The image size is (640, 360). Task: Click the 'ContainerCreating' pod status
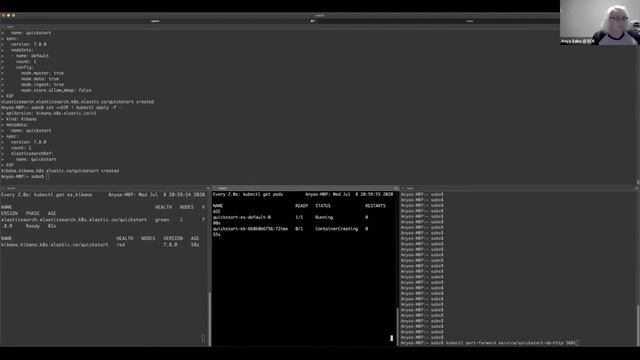click(336, 229)
